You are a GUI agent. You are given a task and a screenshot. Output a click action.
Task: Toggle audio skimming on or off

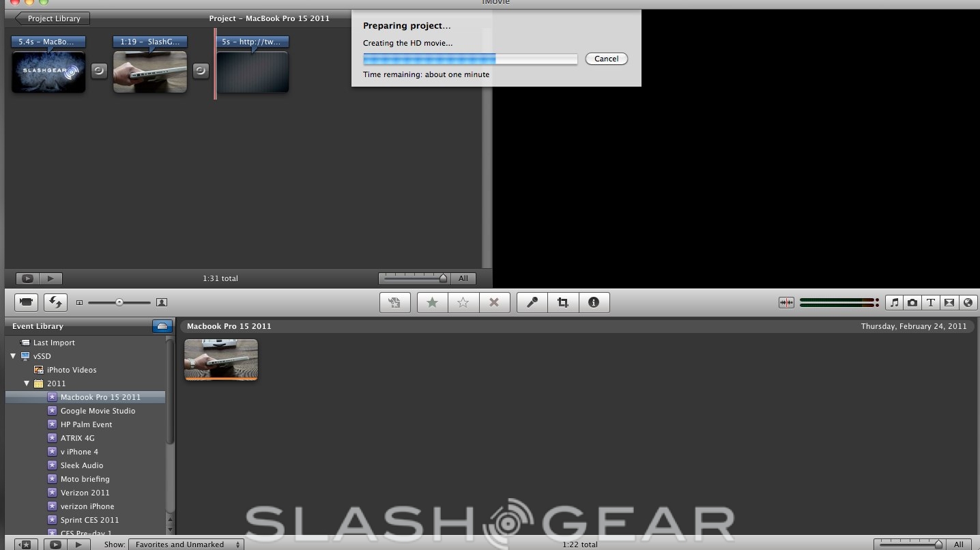tap(787, 302)
